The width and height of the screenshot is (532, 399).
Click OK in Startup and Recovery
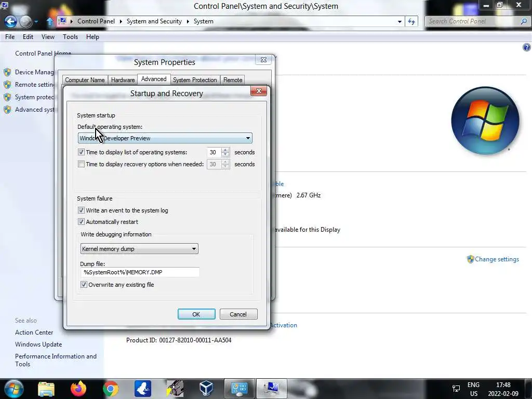tap(196, 314)
